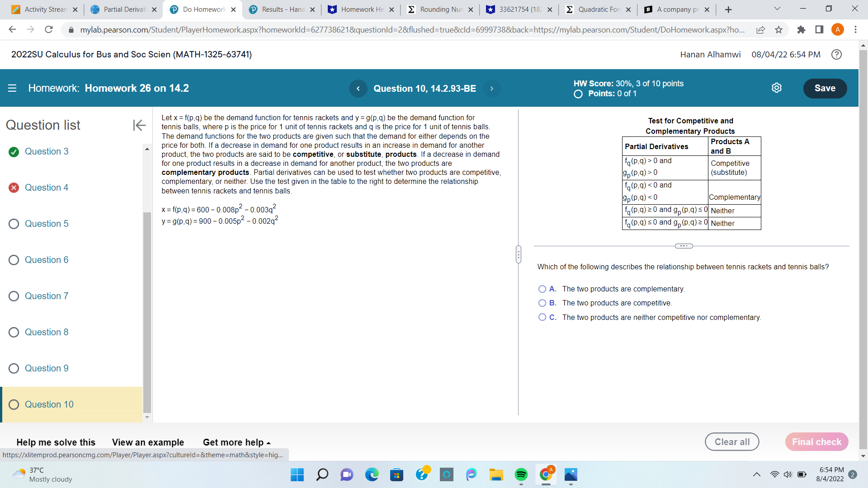Click the Help me solve this link
The height and width of the screenshot is (488, 868).
pyautogui.click(x=55, y=442)
